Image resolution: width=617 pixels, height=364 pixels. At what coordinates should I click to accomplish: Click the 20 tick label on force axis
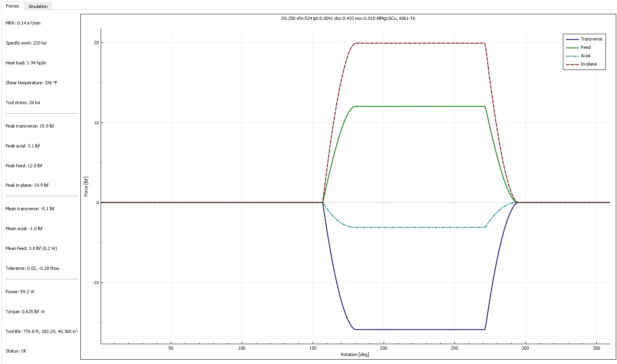point(96,43)
